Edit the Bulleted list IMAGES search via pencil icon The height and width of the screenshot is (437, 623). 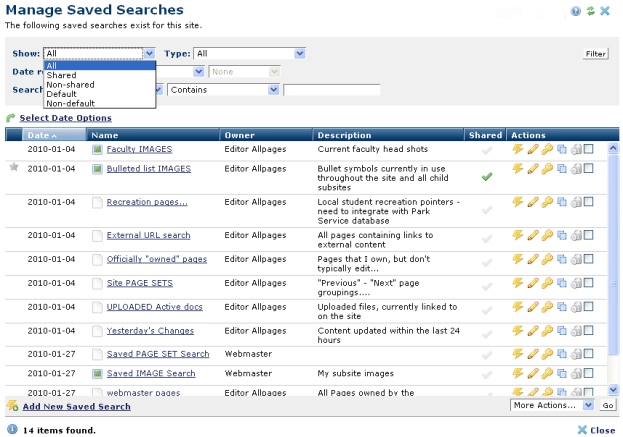pyautogui.click(x=532, y=169)
